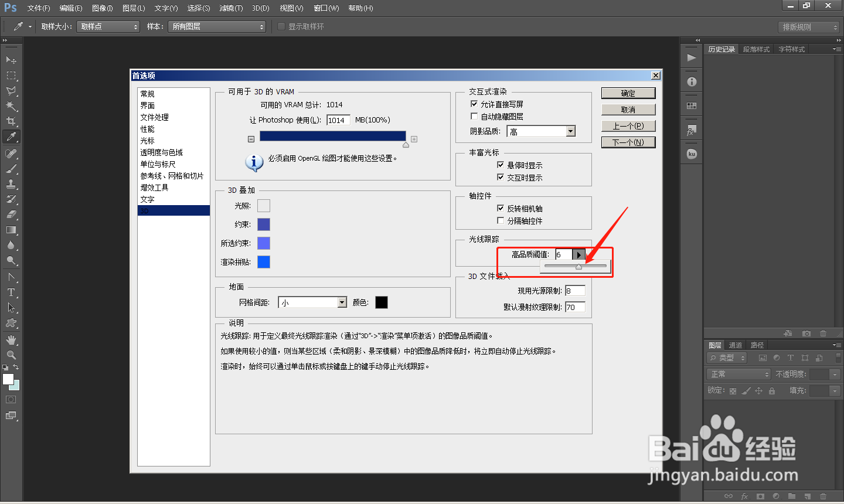Click the 下一个(N) button
The width and height of the screenshot is (844, 504).
628,142
